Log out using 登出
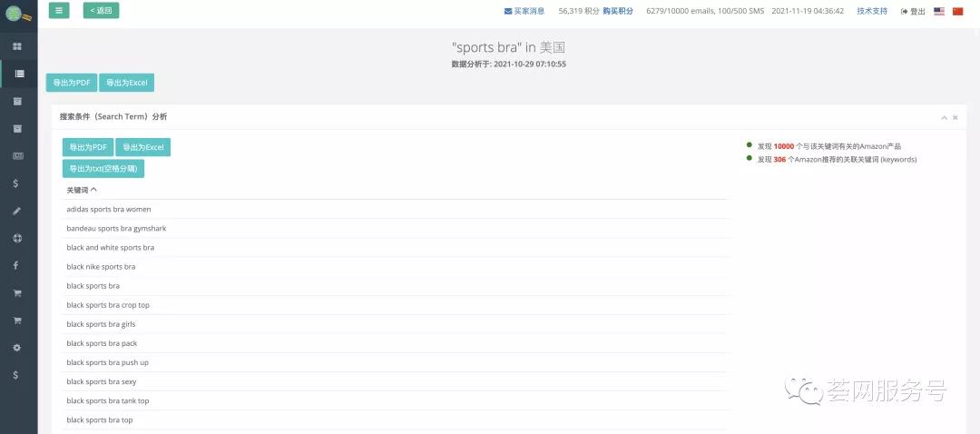The image size is (980, 434). click(x=913, y=11)
